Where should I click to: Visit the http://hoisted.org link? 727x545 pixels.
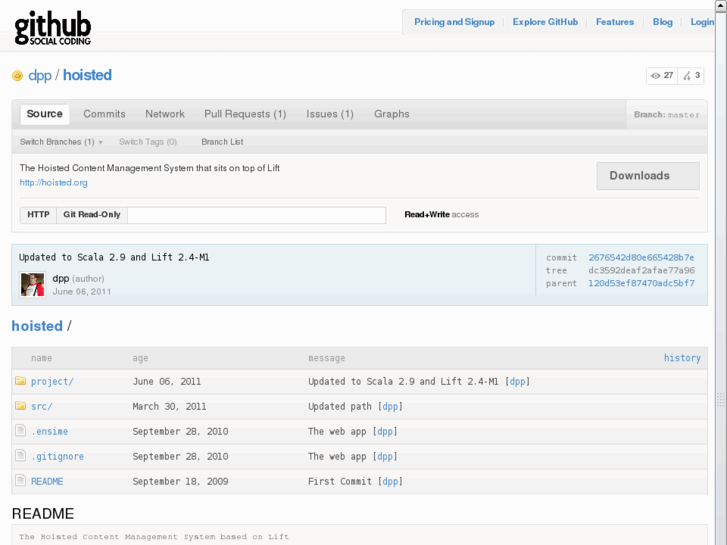(53, 183)
